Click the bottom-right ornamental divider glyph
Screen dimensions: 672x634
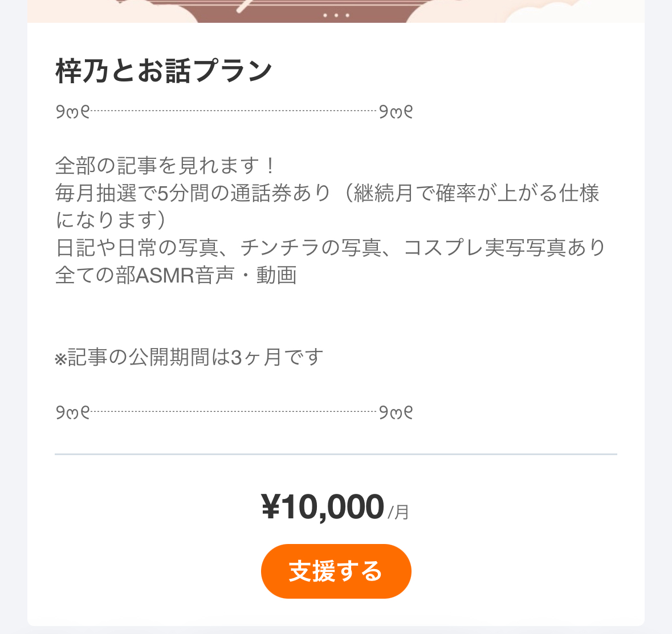(396, 412)
